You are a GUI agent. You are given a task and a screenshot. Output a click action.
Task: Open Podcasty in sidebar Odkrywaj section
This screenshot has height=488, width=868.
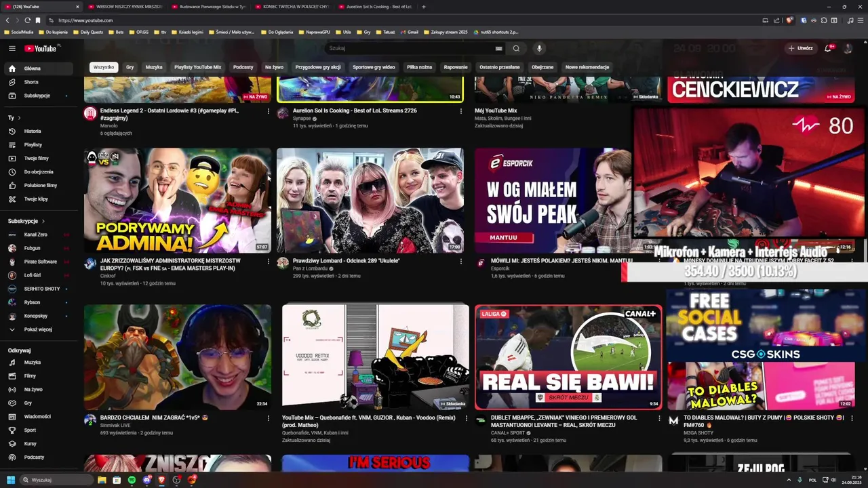point(38,457)
